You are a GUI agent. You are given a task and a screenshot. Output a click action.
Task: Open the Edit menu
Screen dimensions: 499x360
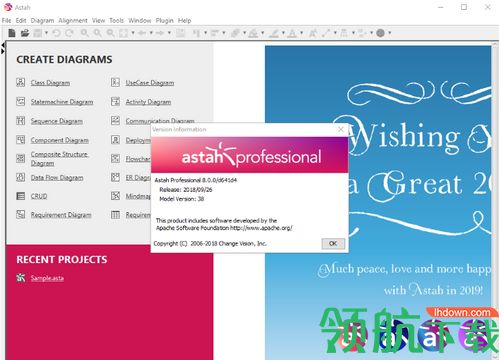(21, 21)
